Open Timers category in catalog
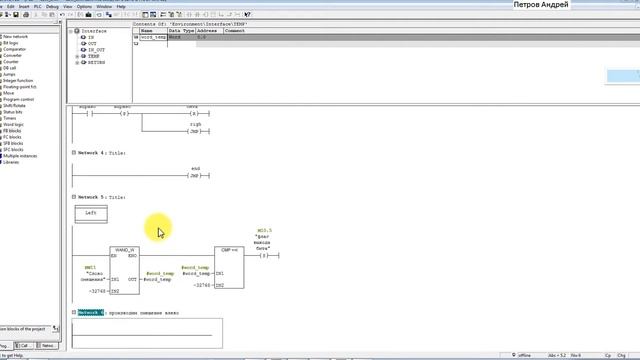The width and height of the screenshot is (640, 360). pos(10,118)
